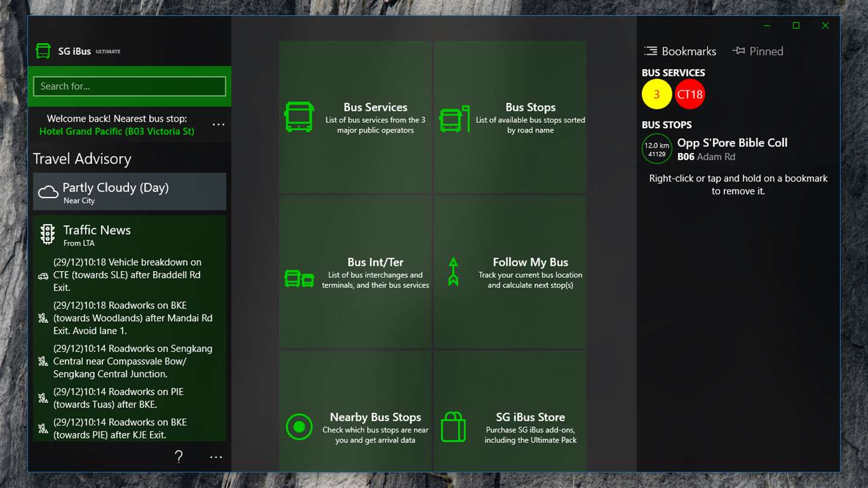
Task: Click the Search for... input field
Action: pos(130,86)
